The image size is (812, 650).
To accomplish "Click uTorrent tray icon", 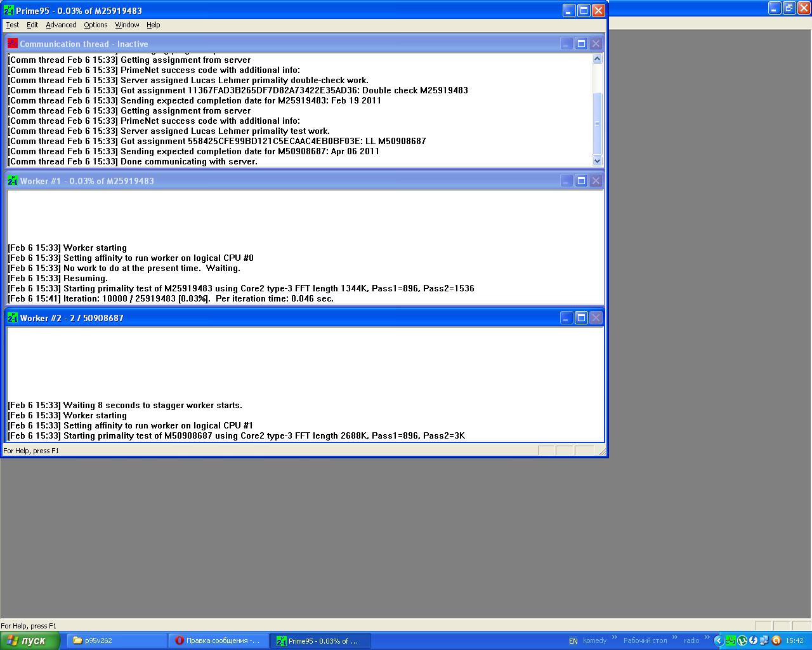I will pos(742,640).
